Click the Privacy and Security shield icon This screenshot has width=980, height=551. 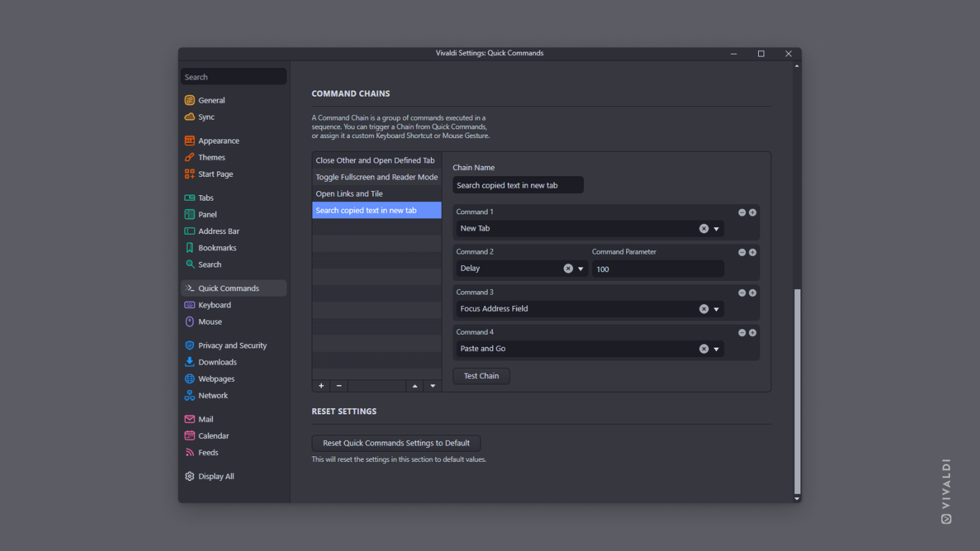190,346
